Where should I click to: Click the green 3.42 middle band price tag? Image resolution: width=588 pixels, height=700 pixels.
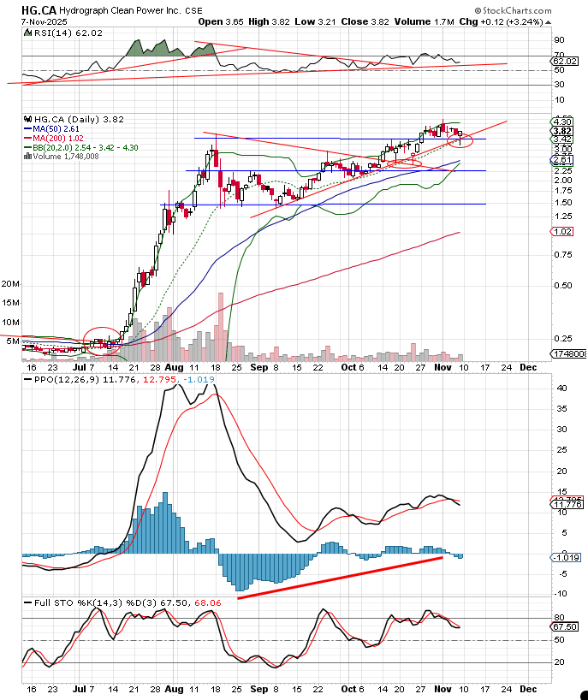[562, 139]
